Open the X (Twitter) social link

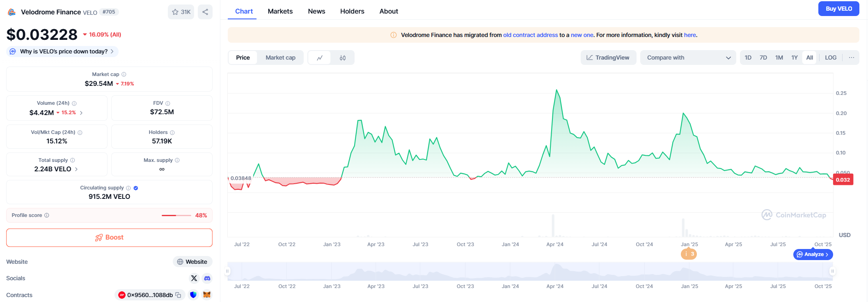point(194,278)
